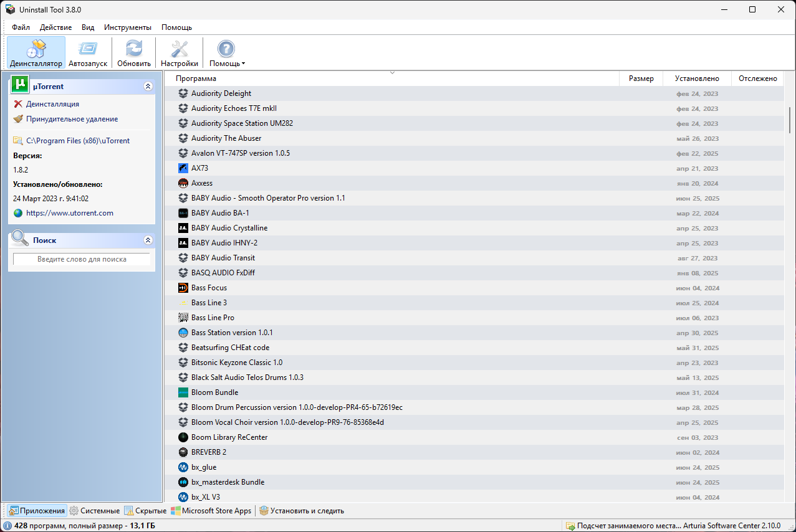
Task: Open the C:\Program Files (x86)\uTorrent folder link
Action: [78, 141]
